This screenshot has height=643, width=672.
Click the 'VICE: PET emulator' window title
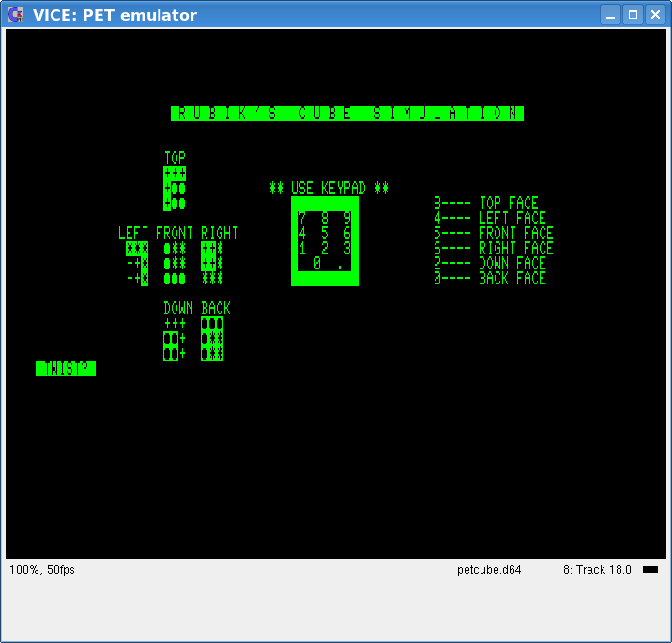pyautogui.click(x=115, y=15)
